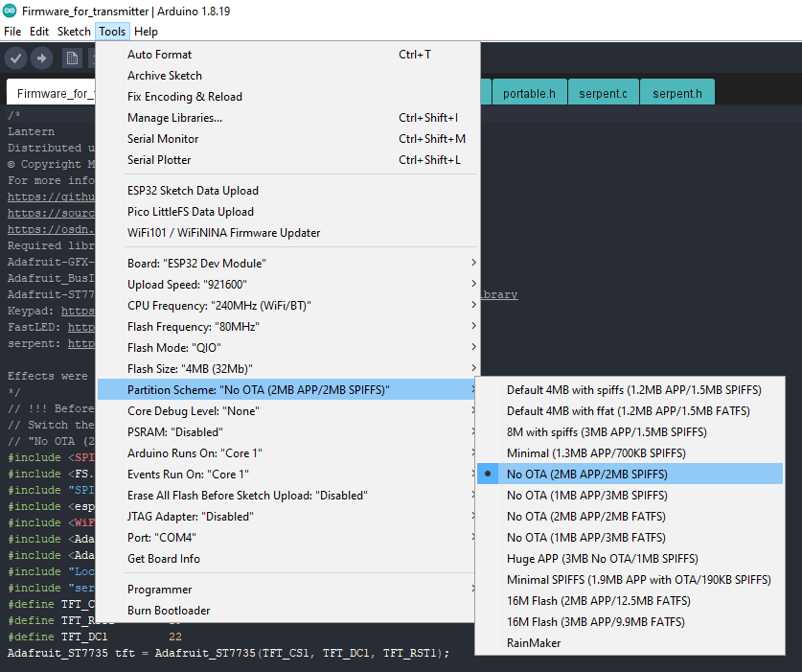802x672 pixels.
Task: Click the Verify checkmark toolbar icon
Action: click(x=16, y=58)
